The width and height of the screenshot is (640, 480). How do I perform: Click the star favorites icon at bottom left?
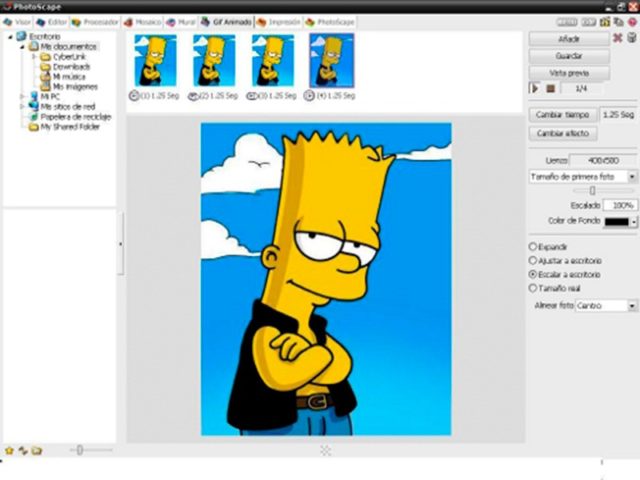9,451
